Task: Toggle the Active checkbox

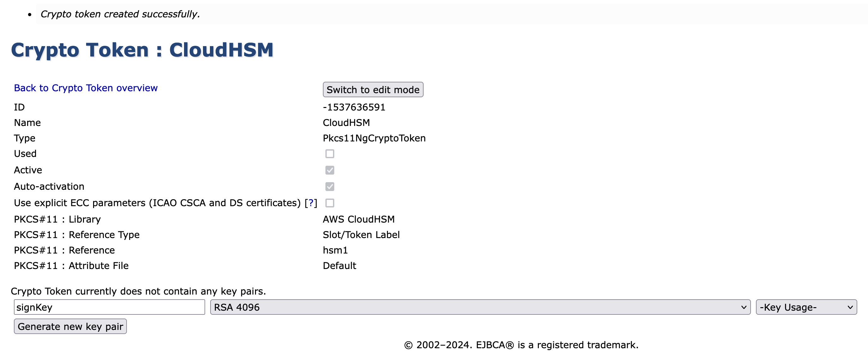Action: 330,170
